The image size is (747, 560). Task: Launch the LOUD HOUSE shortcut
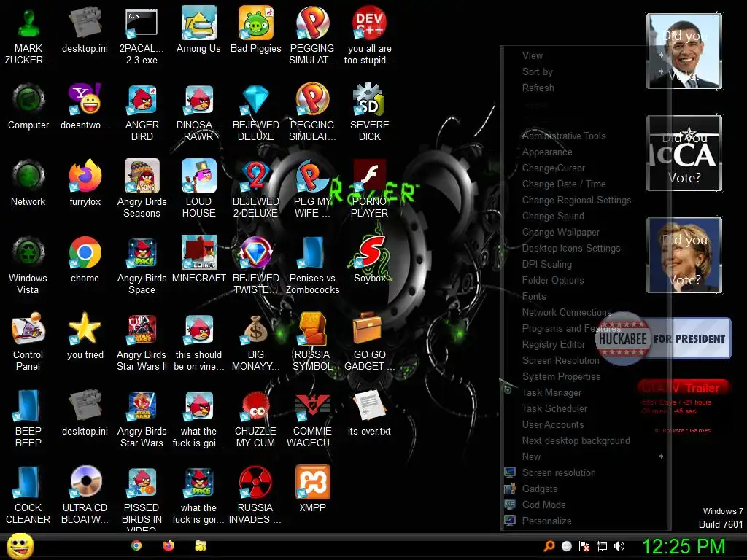(x=198, y=188)
